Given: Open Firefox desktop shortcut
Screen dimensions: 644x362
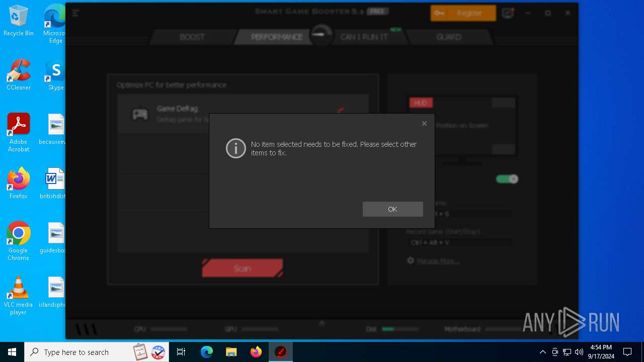Looking at the screenshot, I should pos(19,184).
